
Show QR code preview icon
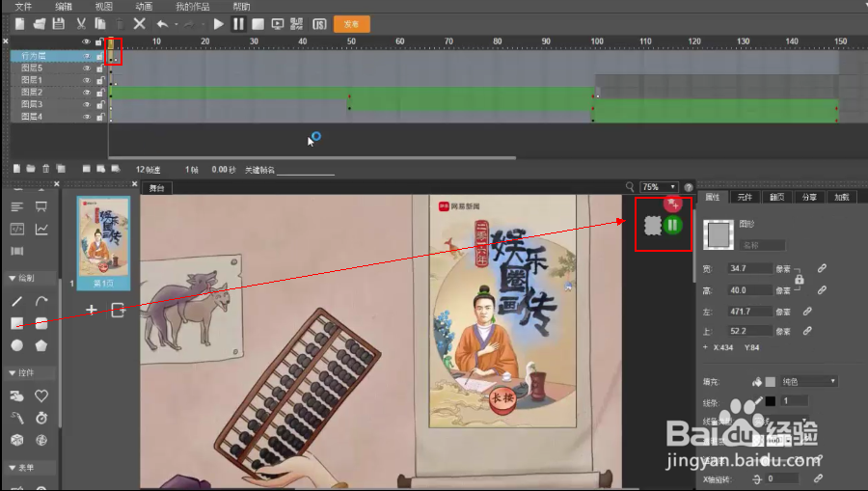coord(297,24)
